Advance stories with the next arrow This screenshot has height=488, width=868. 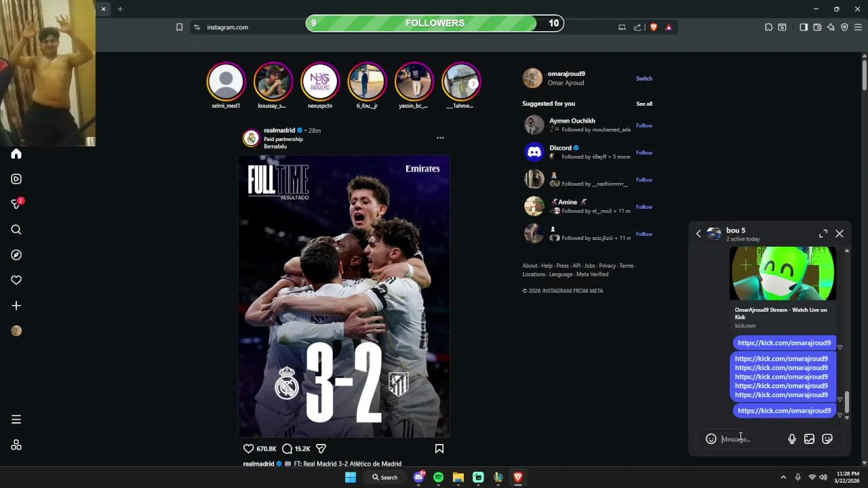click(x=473, y=83)
